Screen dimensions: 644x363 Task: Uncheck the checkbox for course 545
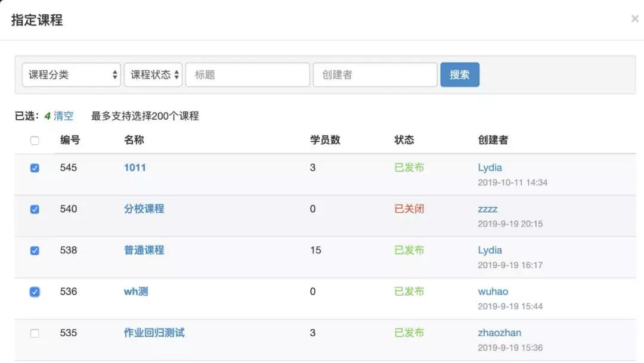click(35, 168)
